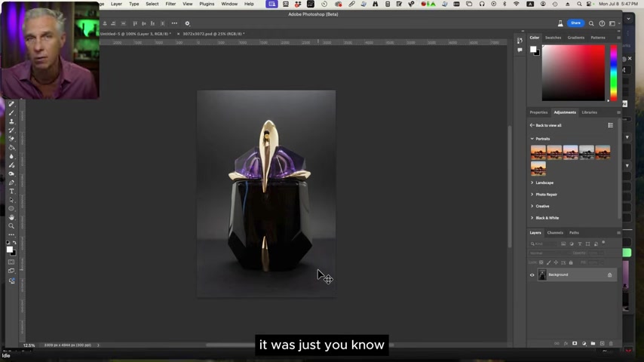
Task: Apply the grayscale Portraits preset thumbnail
Action: pyautogui.click(x=587, y=152)
